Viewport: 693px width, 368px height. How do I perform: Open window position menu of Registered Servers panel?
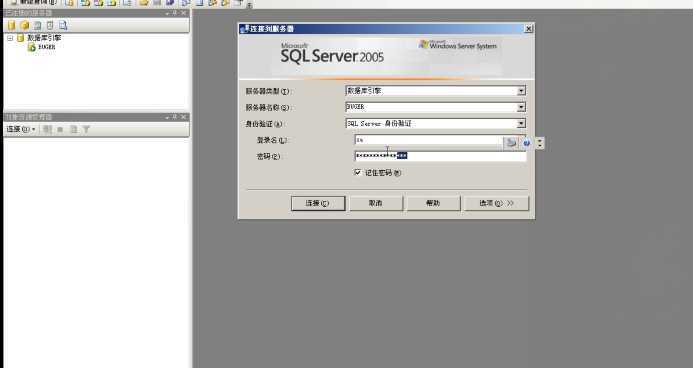(167, 13)
